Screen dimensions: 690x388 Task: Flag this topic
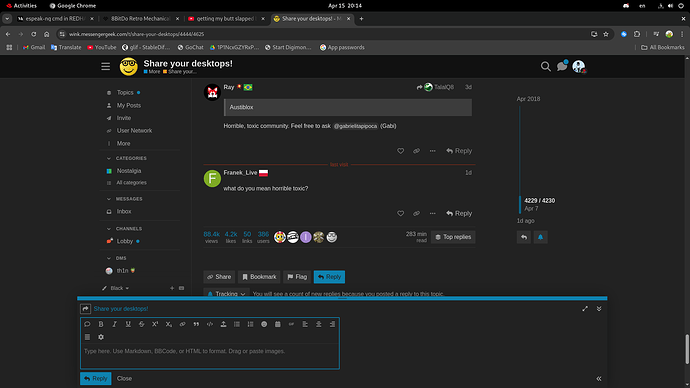click(x=297, y=277)
